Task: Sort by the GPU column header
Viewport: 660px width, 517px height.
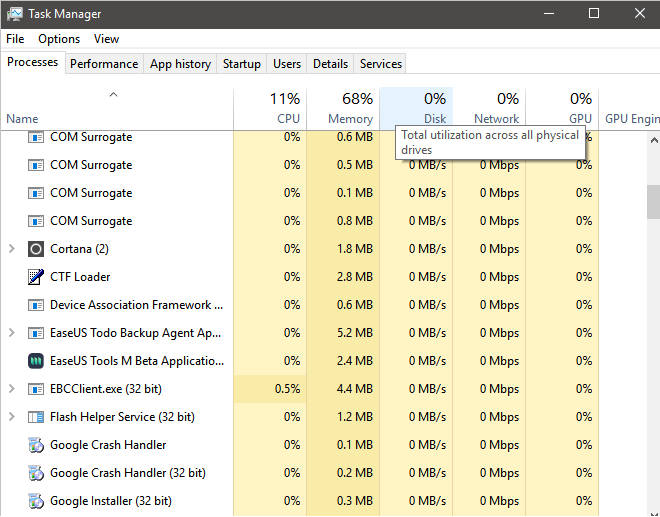Action: coord(562,109)
